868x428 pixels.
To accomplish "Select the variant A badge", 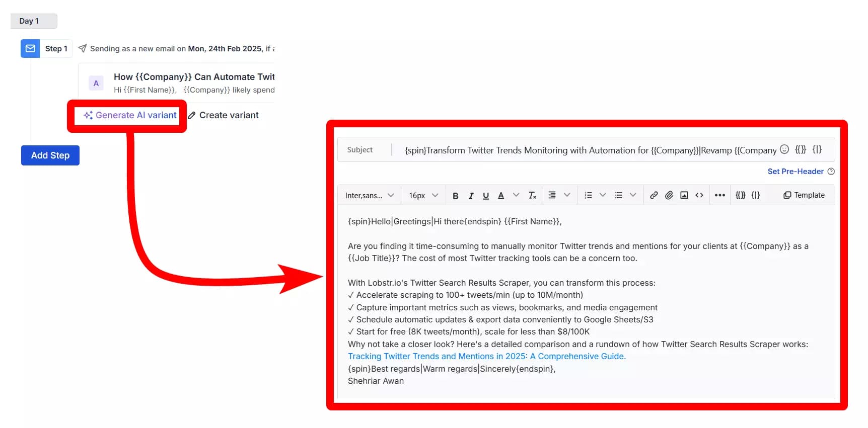I will pos(96,83).
